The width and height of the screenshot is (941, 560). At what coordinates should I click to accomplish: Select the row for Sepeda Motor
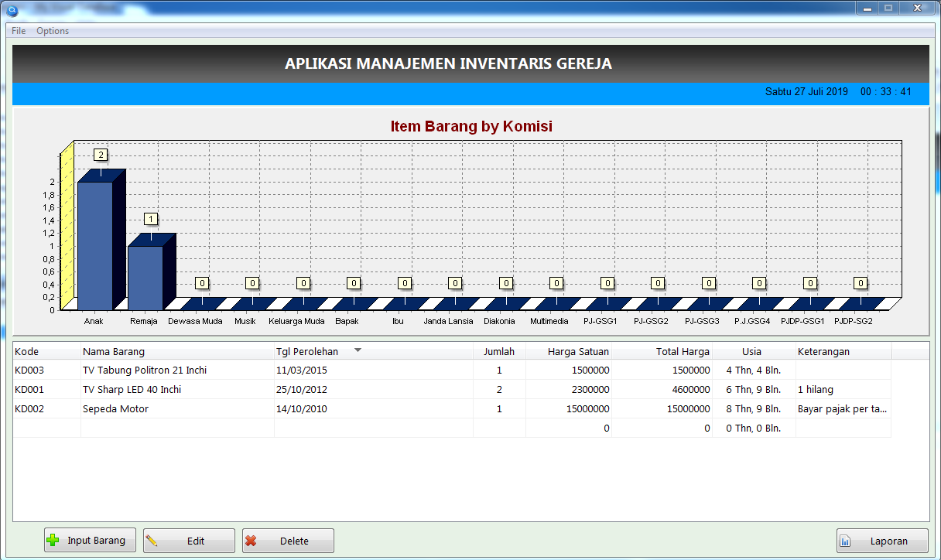(155, 408)
